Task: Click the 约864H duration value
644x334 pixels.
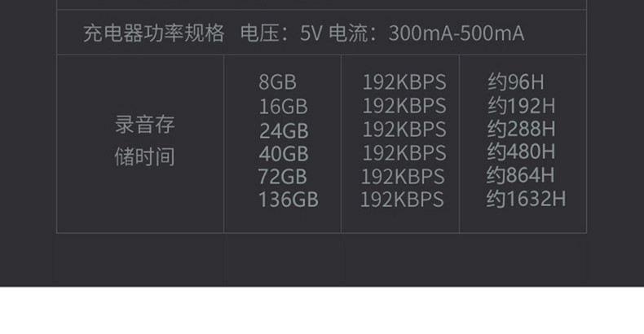Action: (x=520, y=175)
